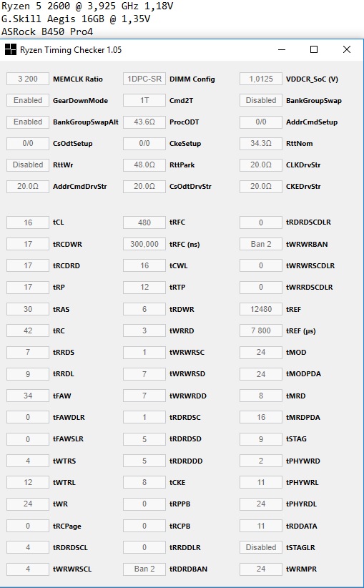This screenshot has width=364, height=588.
Task: Click the tWRRDSCDLR label
Action: tap(309, 288)
